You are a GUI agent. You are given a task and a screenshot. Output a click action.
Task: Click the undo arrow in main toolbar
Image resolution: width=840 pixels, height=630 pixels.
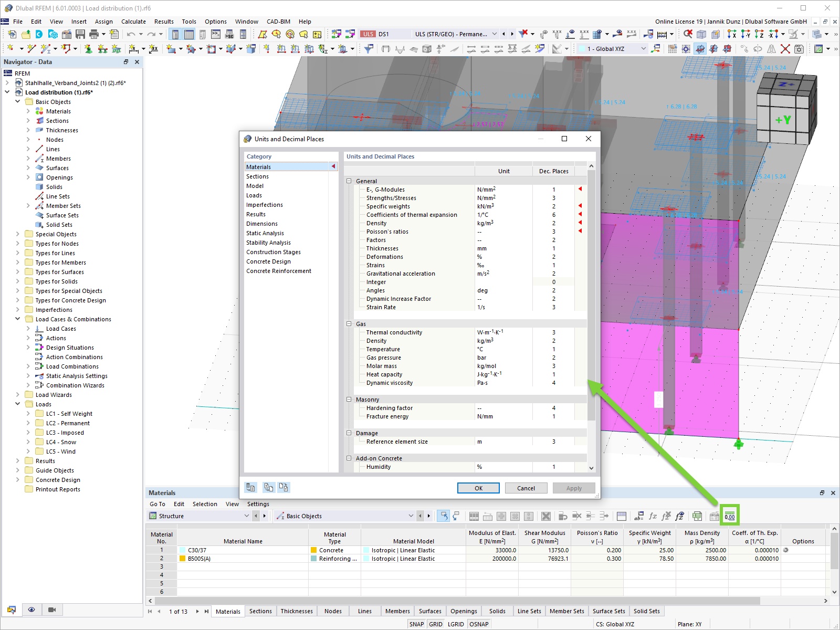[131, 34]
